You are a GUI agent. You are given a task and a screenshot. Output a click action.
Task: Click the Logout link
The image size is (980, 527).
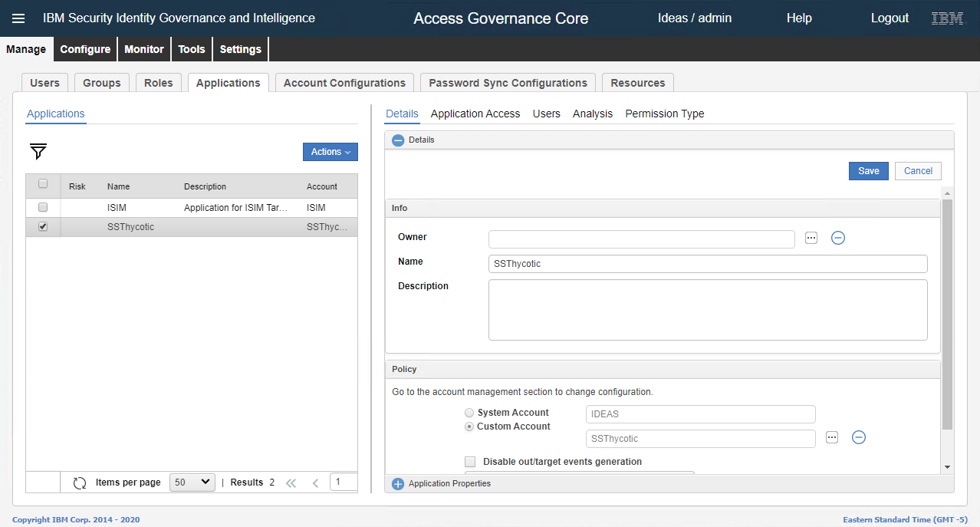tap(889, 18)
